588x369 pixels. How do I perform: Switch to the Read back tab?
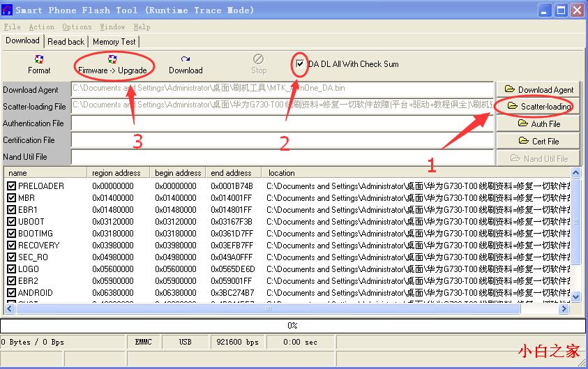(x=66, y=42)
